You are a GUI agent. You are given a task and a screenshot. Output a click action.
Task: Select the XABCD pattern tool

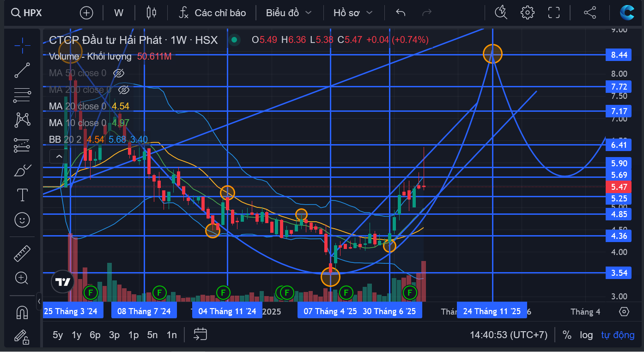pos(22,120)
